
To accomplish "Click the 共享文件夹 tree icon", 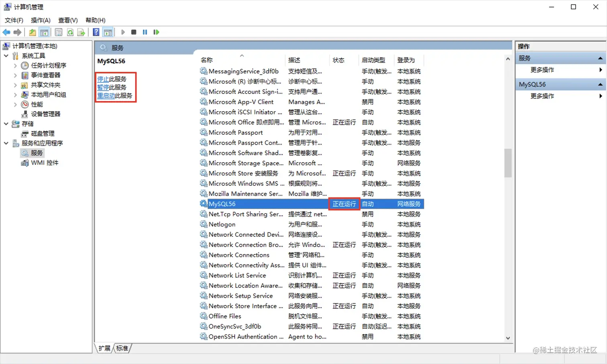I will pos(25,85).
